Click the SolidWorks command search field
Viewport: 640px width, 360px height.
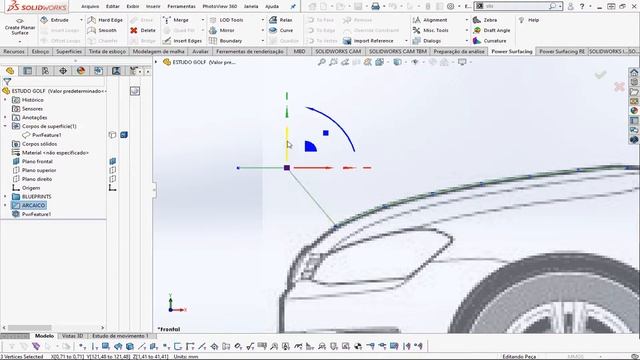pyautogui.click(x=518, y=6)
